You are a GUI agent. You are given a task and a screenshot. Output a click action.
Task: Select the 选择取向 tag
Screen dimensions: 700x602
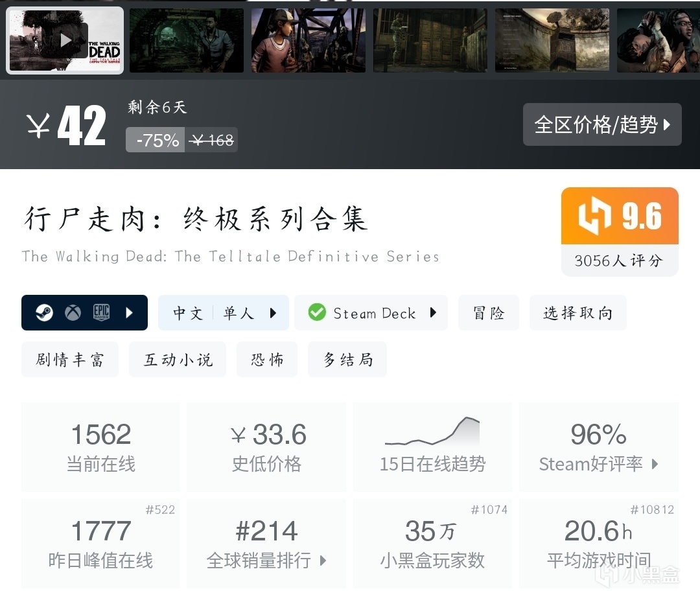(578, 313)
